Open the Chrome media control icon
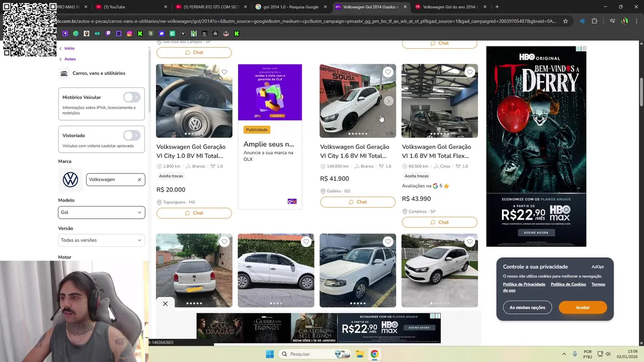The width and height of the screenshot is (644, 362). [x=612, y=21]
